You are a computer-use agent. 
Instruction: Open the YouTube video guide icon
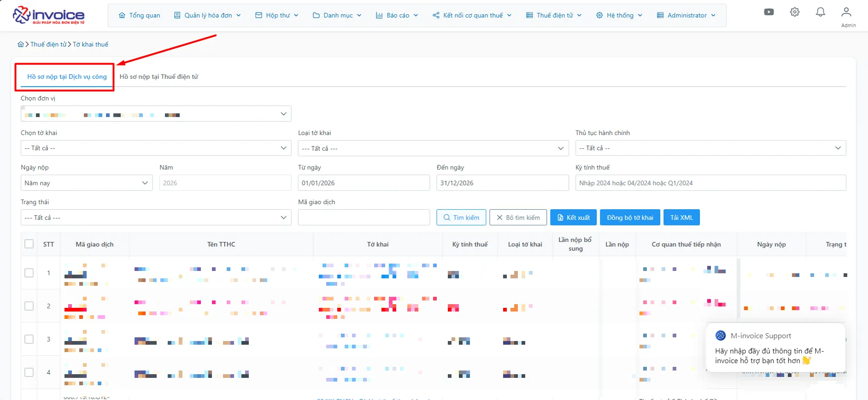(769, 12)
